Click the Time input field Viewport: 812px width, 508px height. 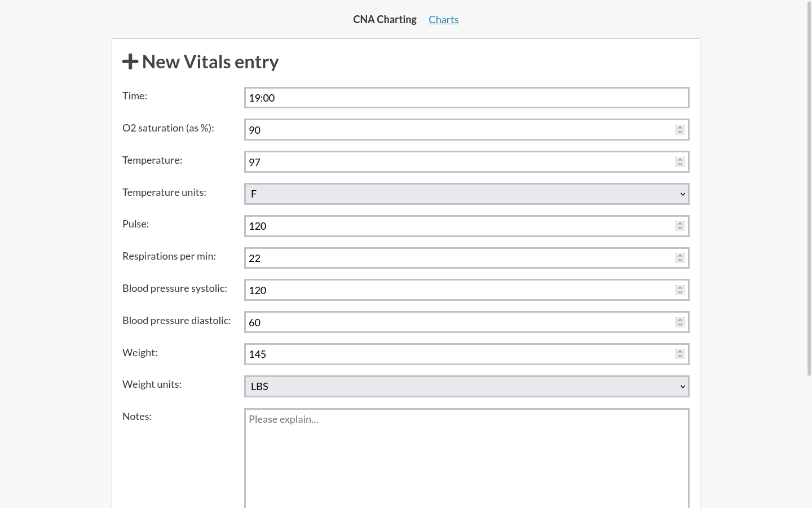click(x=466, y=98)
